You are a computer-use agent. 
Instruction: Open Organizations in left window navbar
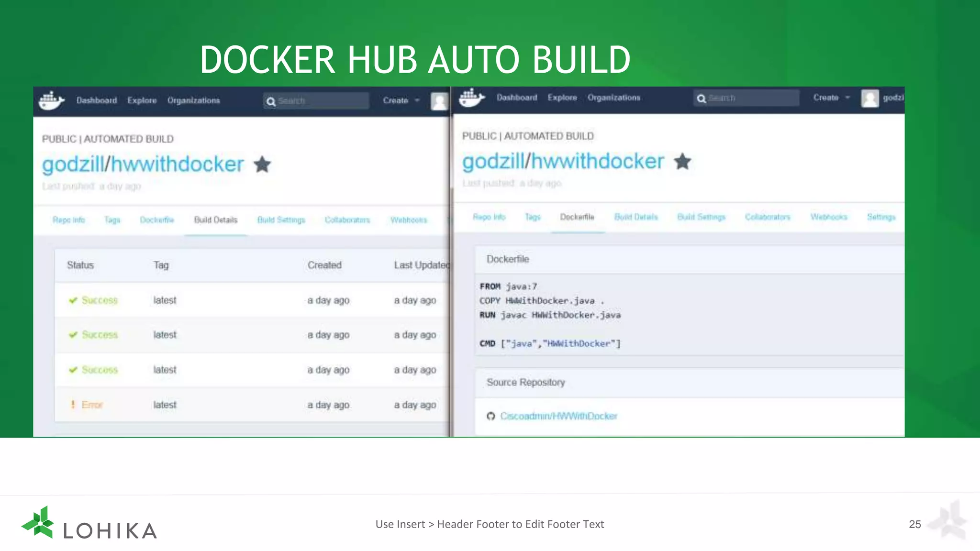pyautogui.click(x=194, y=100)
